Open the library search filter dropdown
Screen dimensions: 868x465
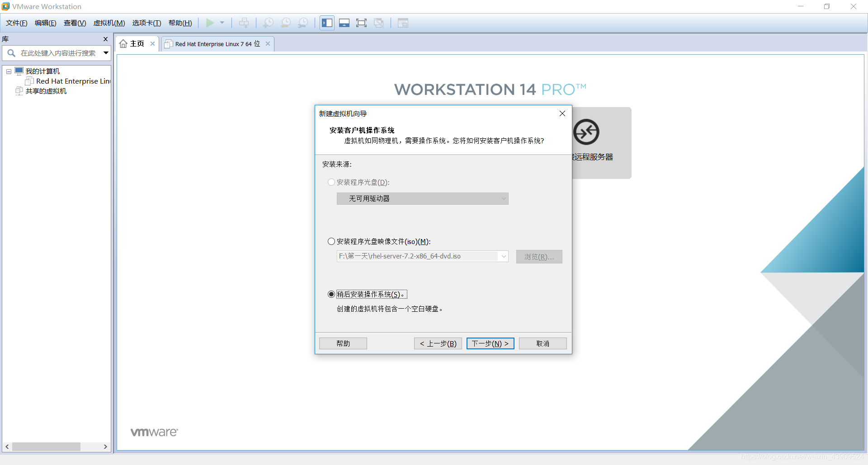[106, 53]
